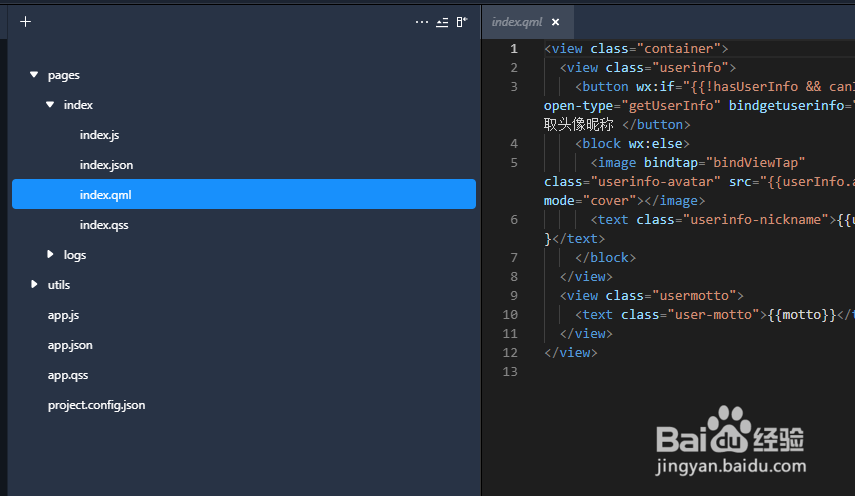This screenshot has width=855, height=496.
Task: Click the {{motto}} binding on line 10
Action: tap(802, 315)
